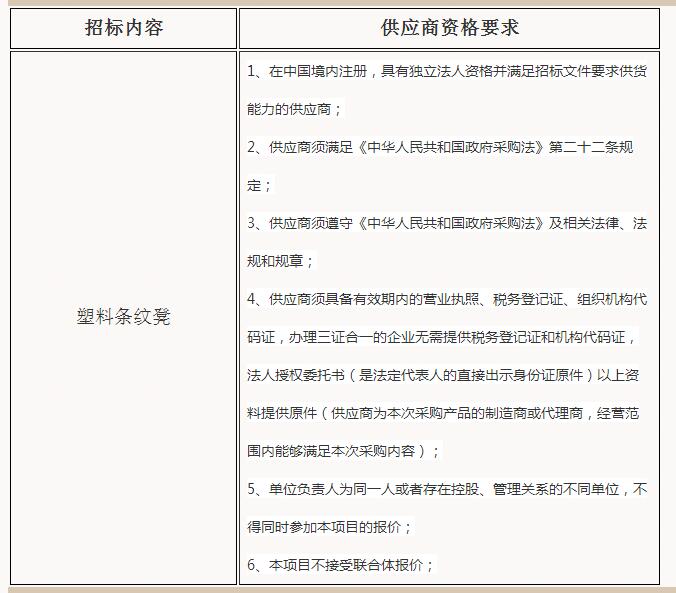Screen dimensions: 676x593
Task: Click requirement 6 本项目不接受联合体报价
Action: (x=340, y=565)
